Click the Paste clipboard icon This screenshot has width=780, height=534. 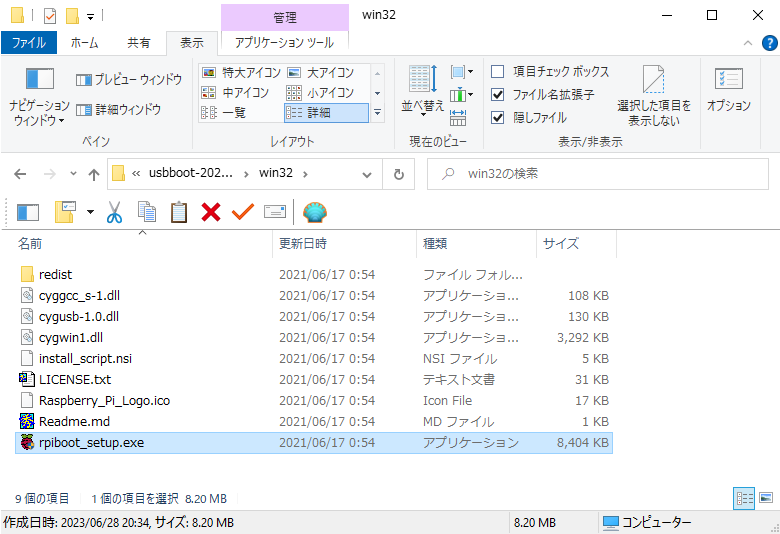[x=179, y=212]
